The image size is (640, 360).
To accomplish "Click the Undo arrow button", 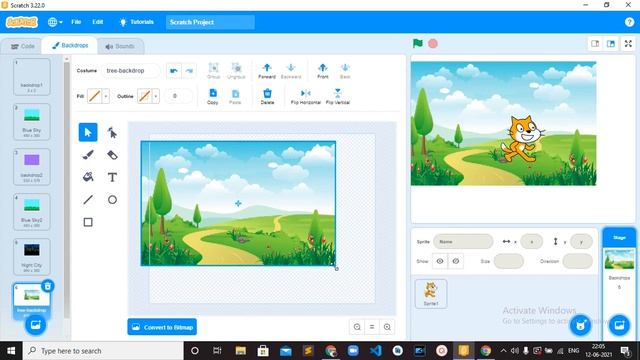I will (x=173, y=71).
